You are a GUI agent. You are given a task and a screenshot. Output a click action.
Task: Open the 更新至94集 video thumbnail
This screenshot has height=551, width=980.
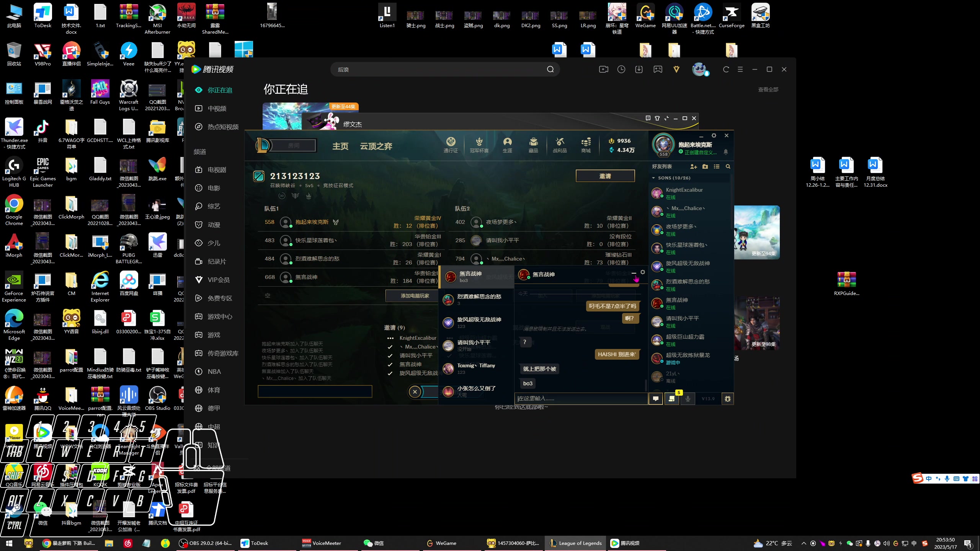[757, 232]
